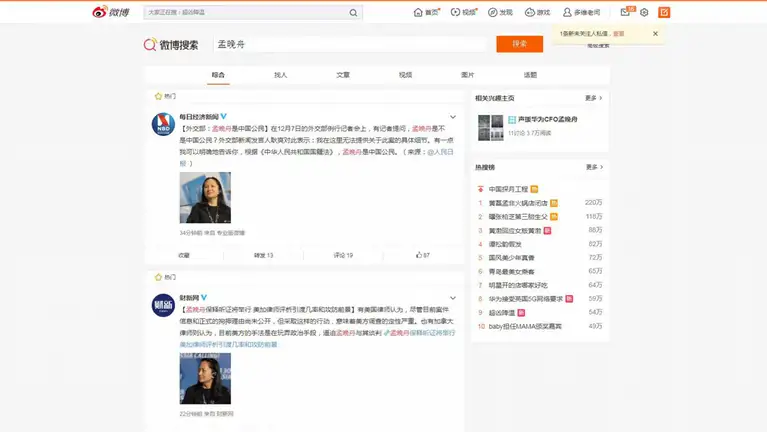Expand the chevron menu on 财新网 post
Viewport: 767px width, 432px height.
[455, 296]
